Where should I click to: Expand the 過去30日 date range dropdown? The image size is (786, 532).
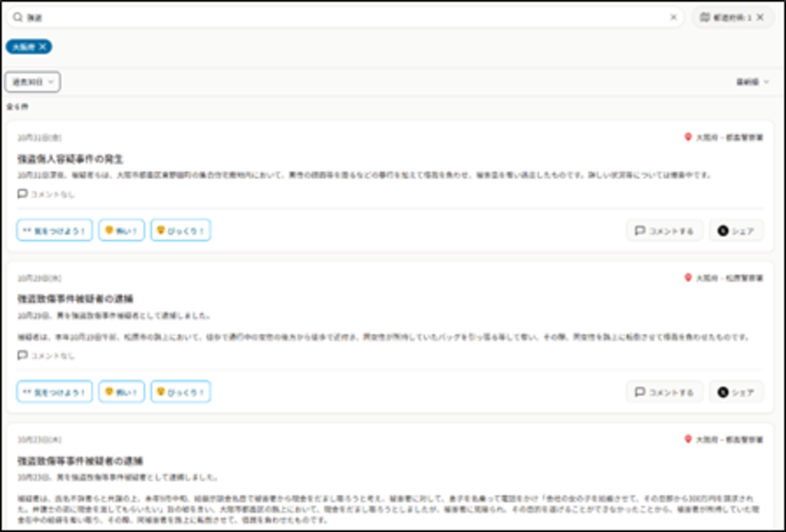tap(33, 81)
